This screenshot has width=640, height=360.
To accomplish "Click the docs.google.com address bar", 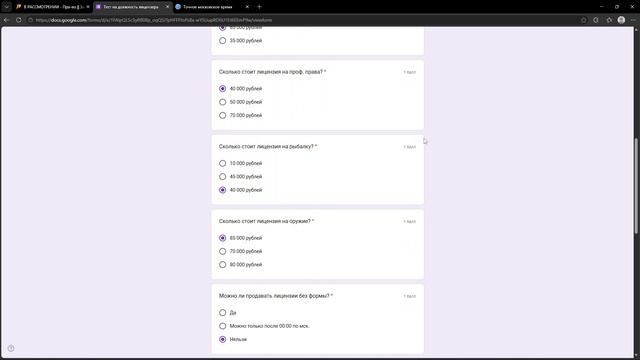I will (x=302, y=20).
